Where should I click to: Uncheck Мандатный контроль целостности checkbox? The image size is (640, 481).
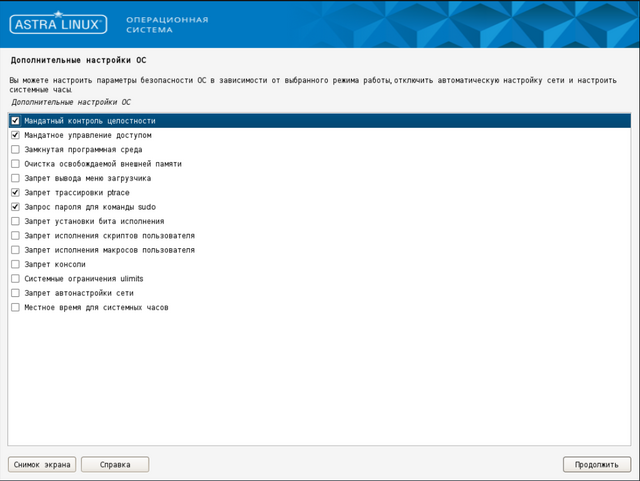[x=15, y=120]
